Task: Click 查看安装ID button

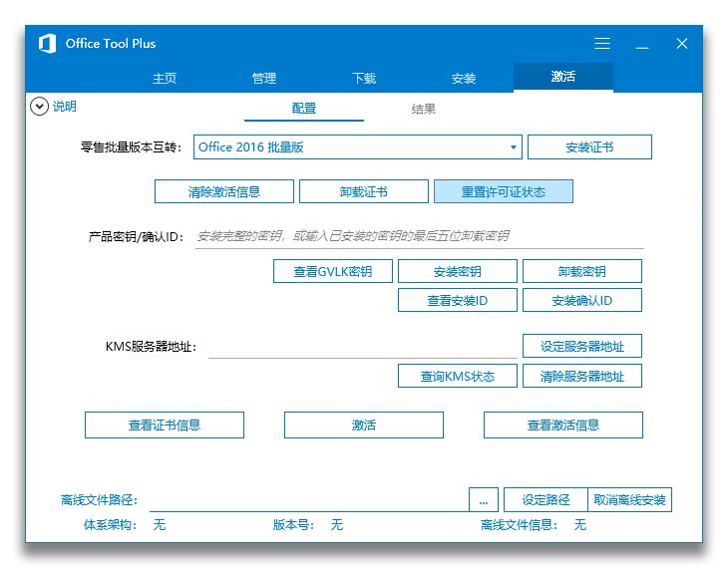Action: point(458,300)
